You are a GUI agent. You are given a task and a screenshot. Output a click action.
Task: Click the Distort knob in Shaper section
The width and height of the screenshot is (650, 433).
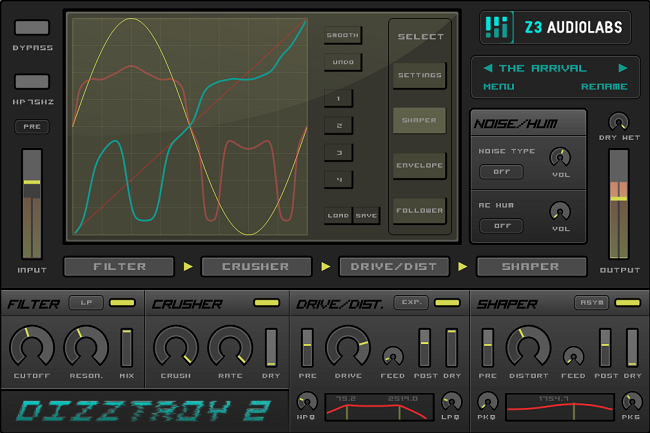click(x=527, y=347)
